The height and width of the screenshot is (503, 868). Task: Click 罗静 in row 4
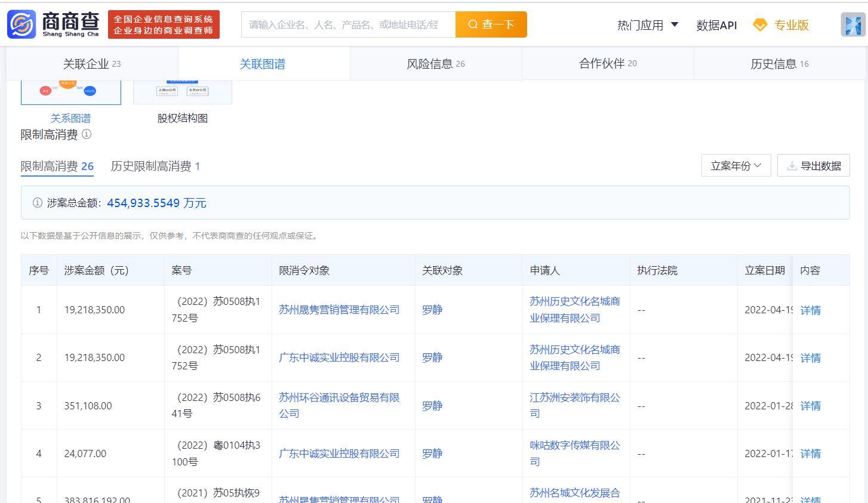[432, 453]
